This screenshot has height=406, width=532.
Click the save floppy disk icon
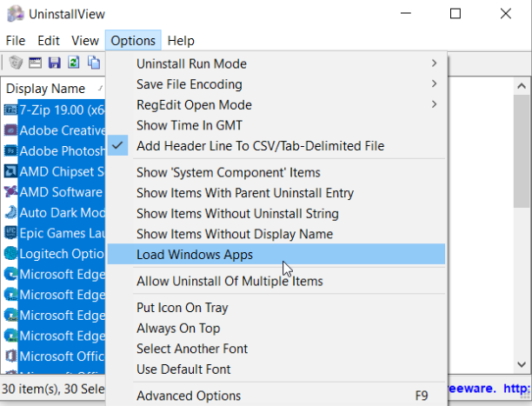coord(54,63)
